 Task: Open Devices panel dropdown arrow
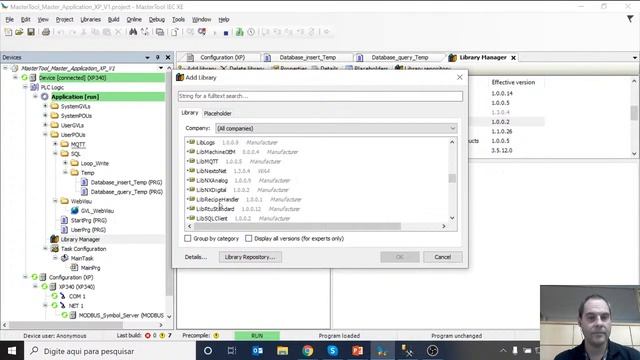click(x=147, y=58)
